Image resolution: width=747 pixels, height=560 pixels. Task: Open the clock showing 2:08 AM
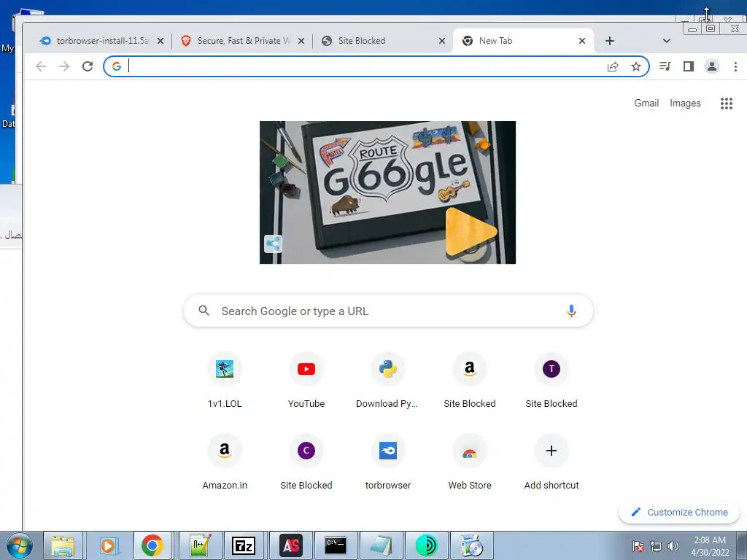710,546
